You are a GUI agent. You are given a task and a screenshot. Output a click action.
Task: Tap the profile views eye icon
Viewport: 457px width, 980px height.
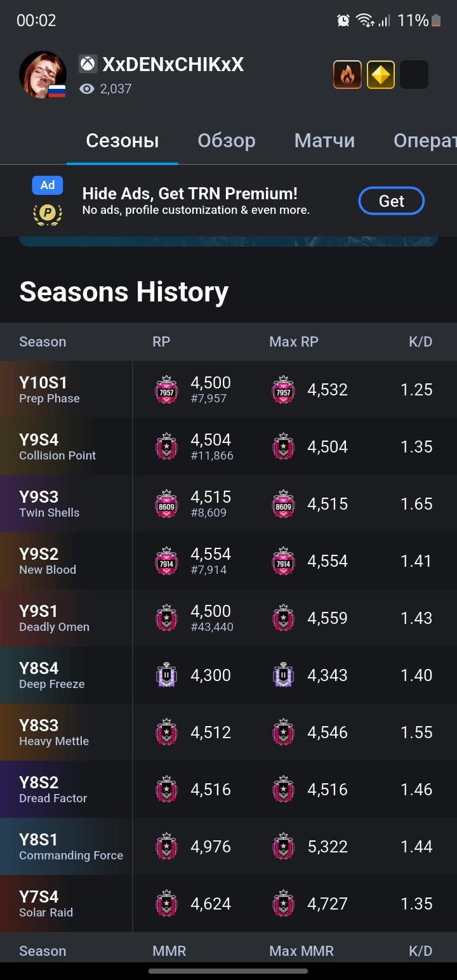(x=87, y=89)
